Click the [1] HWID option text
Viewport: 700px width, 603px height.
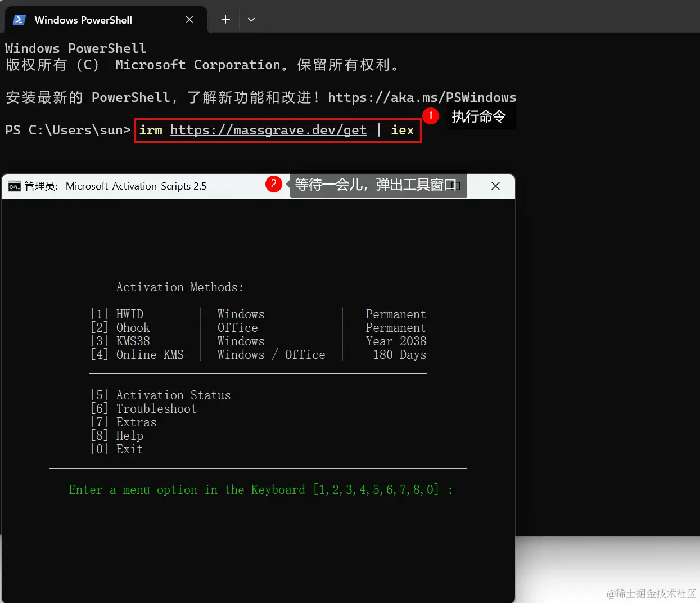[117, 314]
